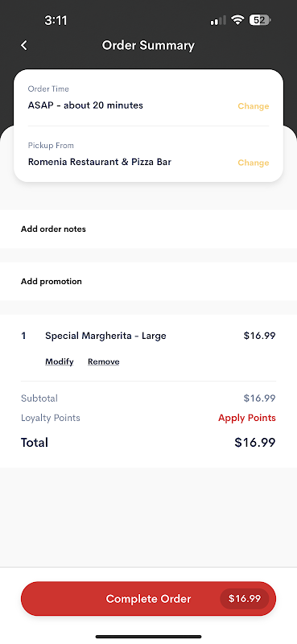
Task: Change the order time
Action: tap(253, 106)
